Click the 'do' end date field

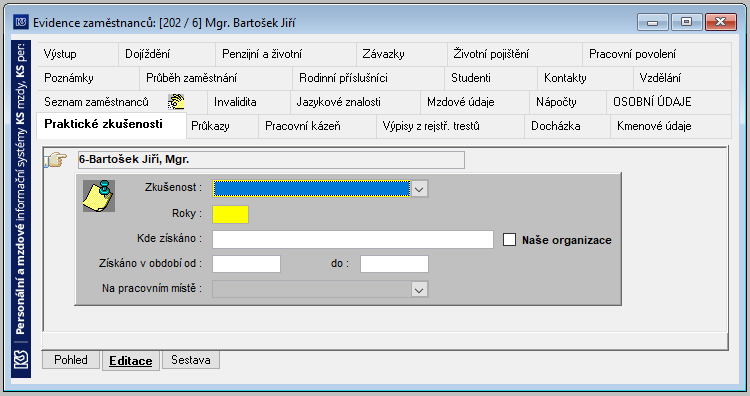(x=394, y=264)
